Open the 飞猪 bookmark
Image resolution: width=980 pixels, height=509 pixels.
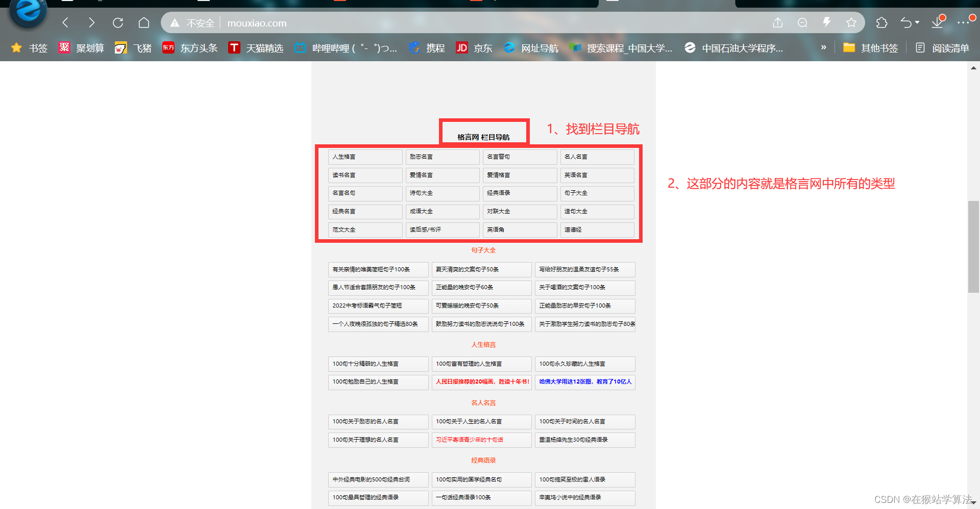tap(133, 48)
